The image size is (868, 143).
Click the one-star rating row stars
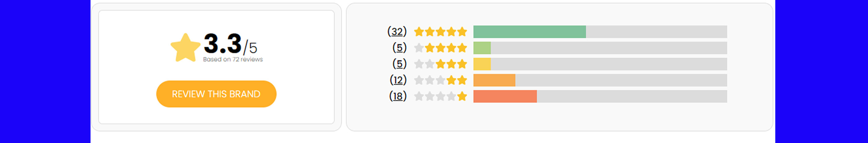(x=440, y=96)
